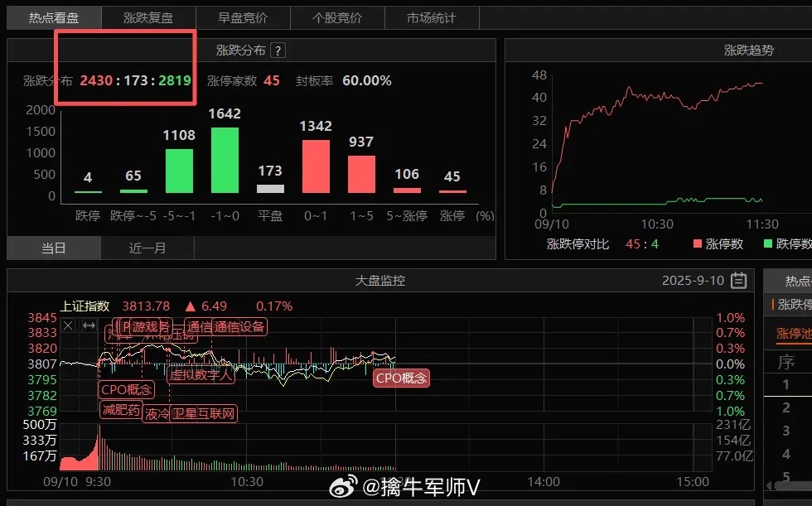Click the CPO概念 label below the 9:30 marker

(x=126, y=389)
